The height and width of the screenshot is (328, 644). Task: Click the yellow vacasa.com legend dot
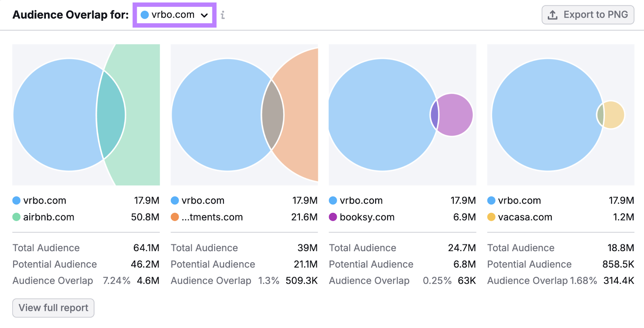(x=491, y=217)
